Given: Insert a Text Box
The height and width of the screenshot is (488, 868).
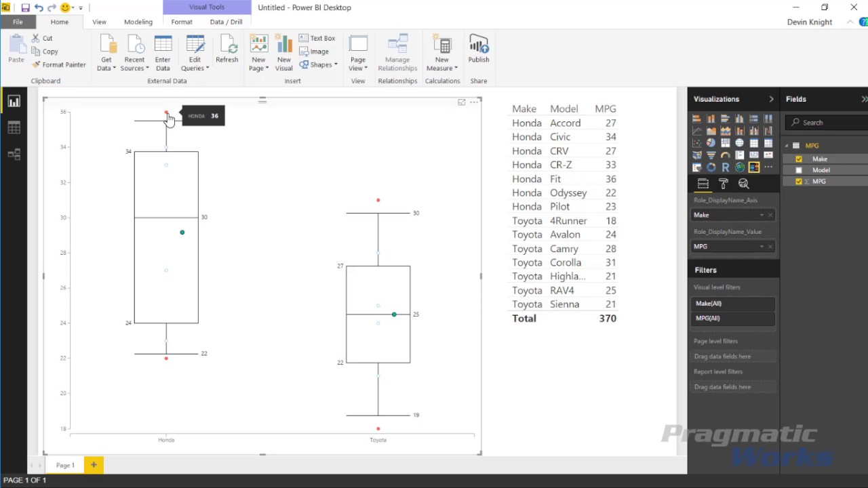Looking at the screenshot, I should click(317, 39).
